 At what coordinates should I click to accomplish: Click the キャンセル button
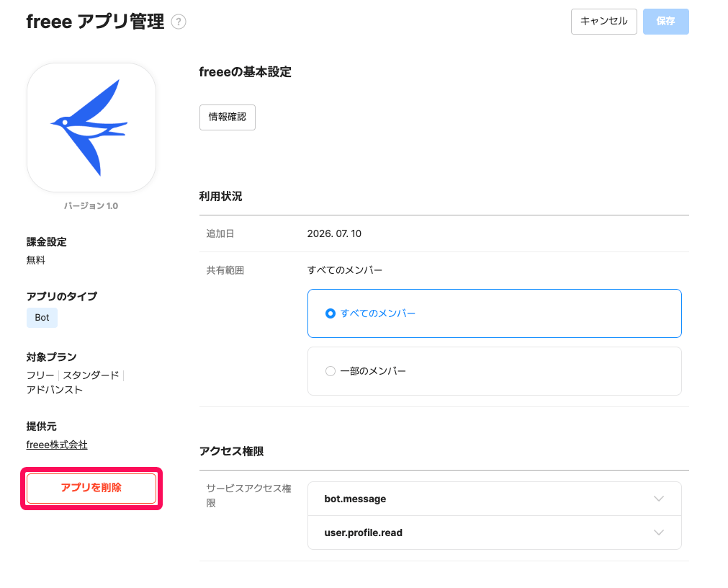603,22
